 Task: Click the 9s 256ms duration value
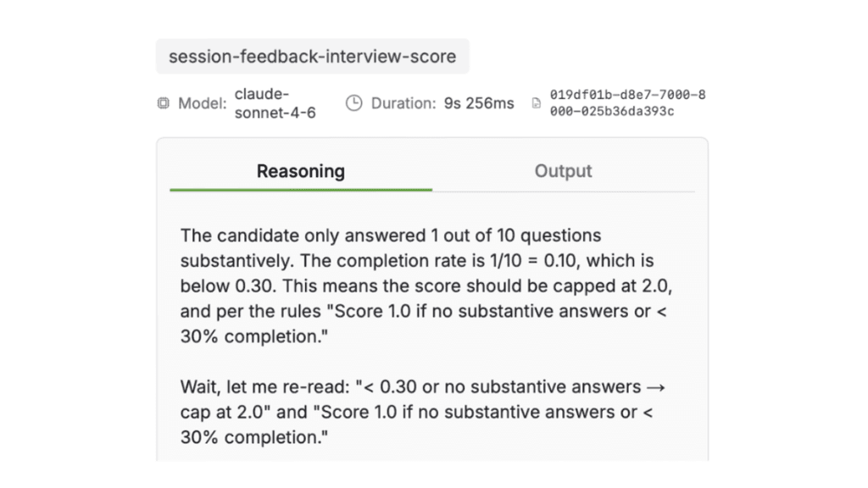pos(479,103)
